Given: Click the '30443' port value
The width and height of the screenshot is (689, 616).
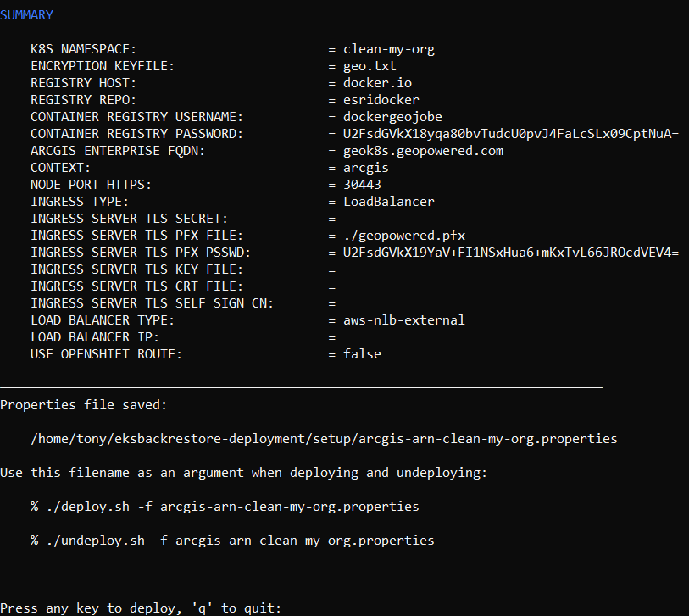Looking at the screenshot, I should coord(362,185).
